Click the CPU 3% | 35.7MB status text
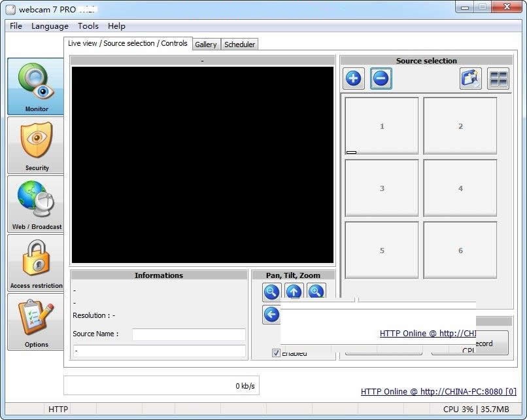 coord(476,409)
